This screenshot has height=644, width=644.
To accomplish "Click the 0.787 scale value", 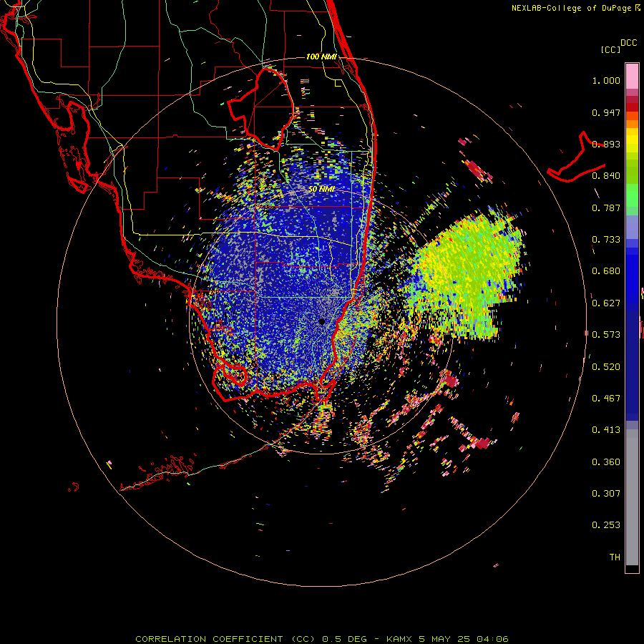I will click(x=606, y=208).
